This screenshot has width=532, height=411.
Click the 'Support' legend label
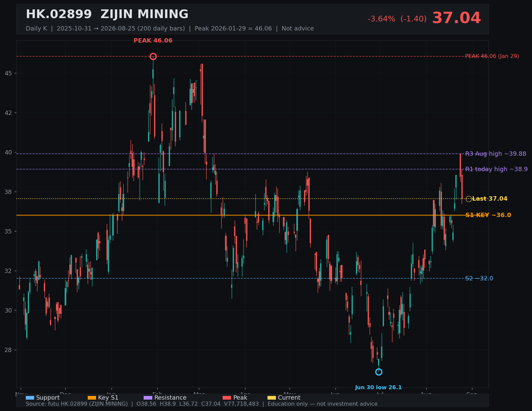tap(48, 398)
